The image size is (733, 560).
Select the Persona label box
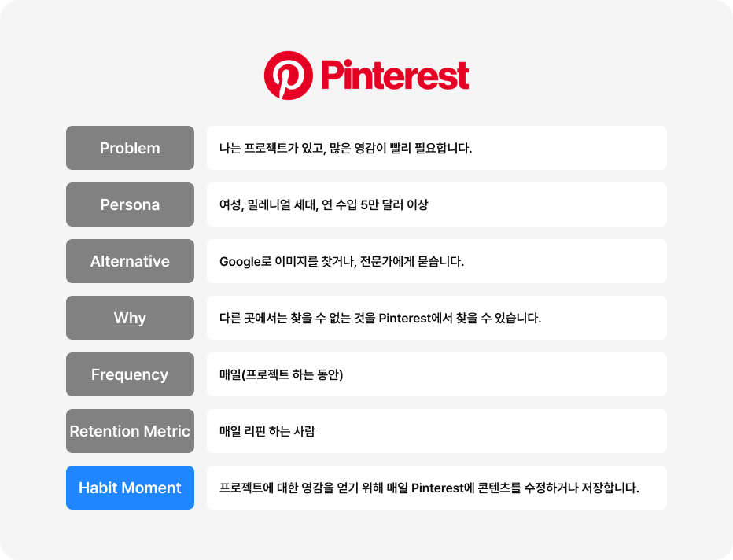tap(130, 204)
